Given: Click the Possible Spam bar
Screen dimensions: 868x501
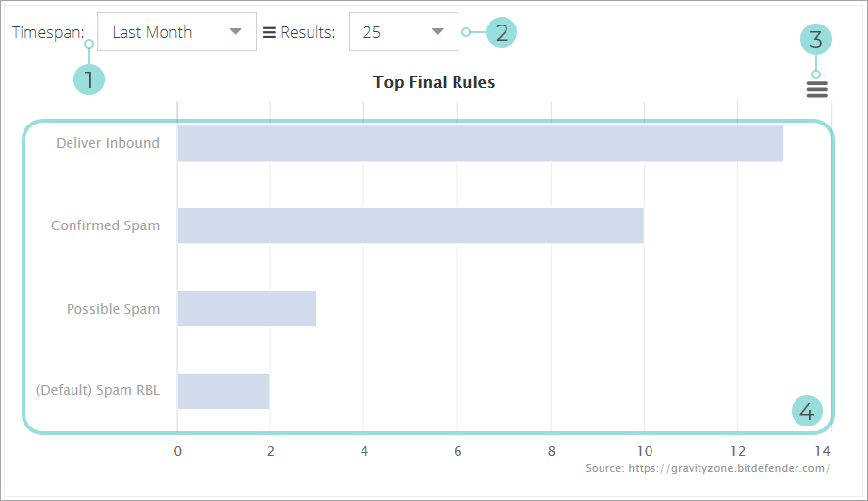Looking at the screenshot, I should (x=247, y=309).
